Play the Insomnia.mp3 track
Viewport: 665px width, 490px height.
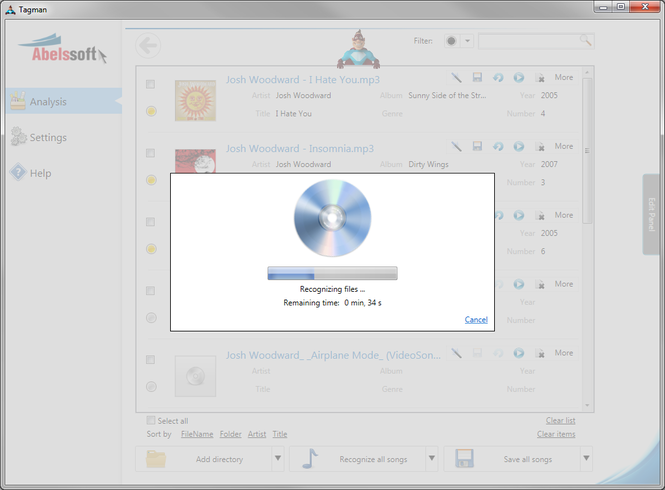point(519,146)
